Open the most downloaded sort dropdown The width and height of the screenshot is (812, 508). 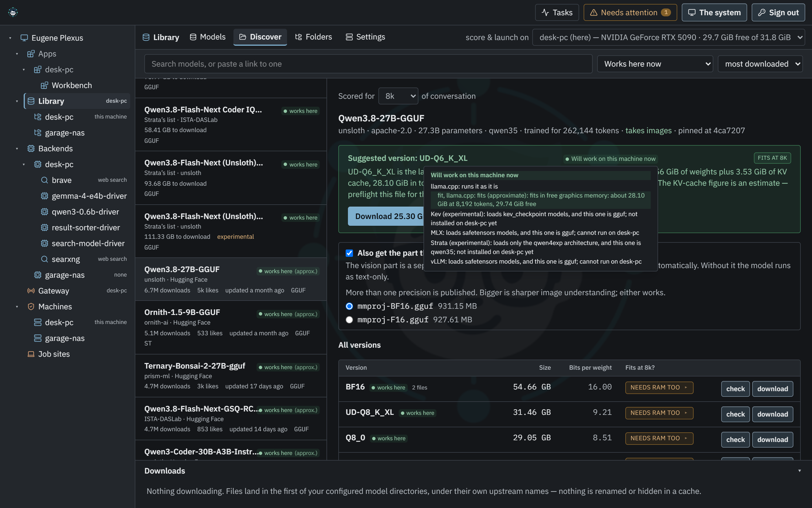(760, 64)
